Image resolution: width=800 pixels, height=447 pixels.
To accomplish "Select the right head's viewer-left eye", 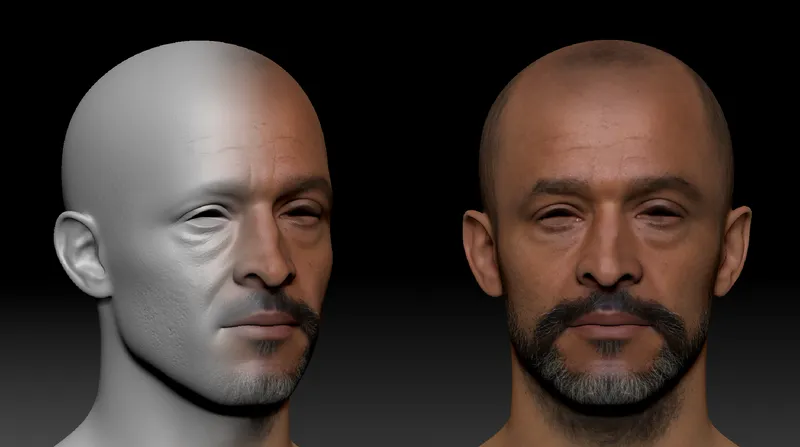I will 555,213.
